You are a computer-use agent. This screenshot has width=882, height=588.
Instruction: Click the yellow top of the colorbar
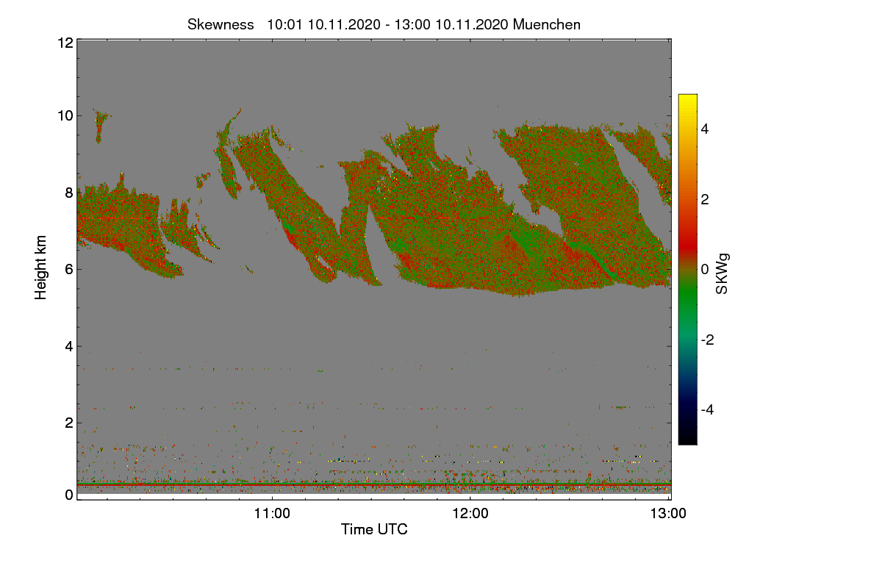(687, 100)
